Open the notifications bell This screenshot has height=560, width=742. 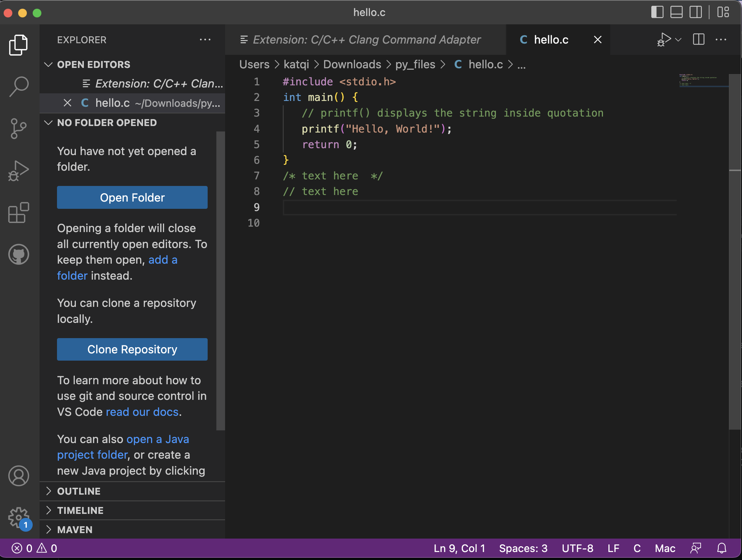[722, 548]
